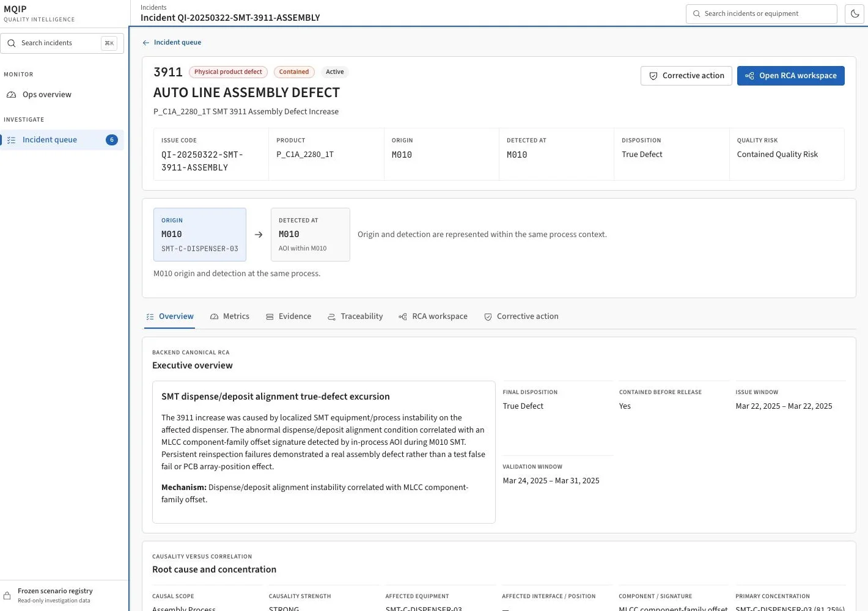Click the Metrics tab gauge icon

215,317
